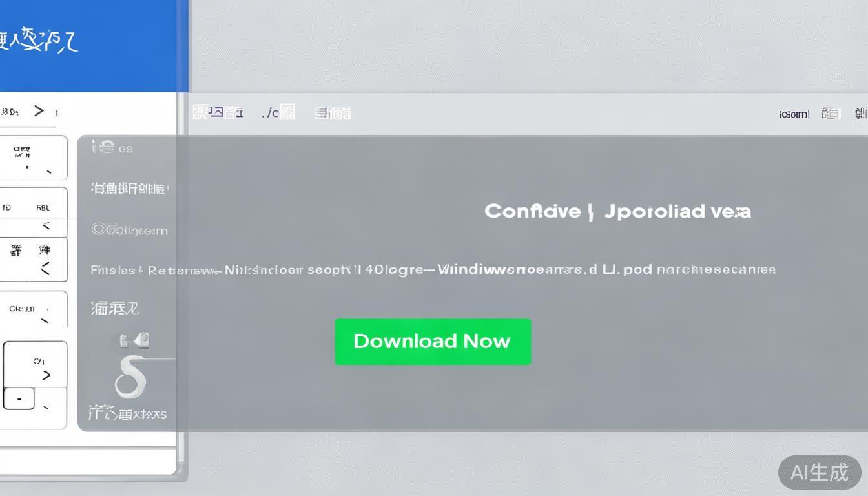Select the "CH" card in the left panel
The image size is (868, 496).
point(26,309)
